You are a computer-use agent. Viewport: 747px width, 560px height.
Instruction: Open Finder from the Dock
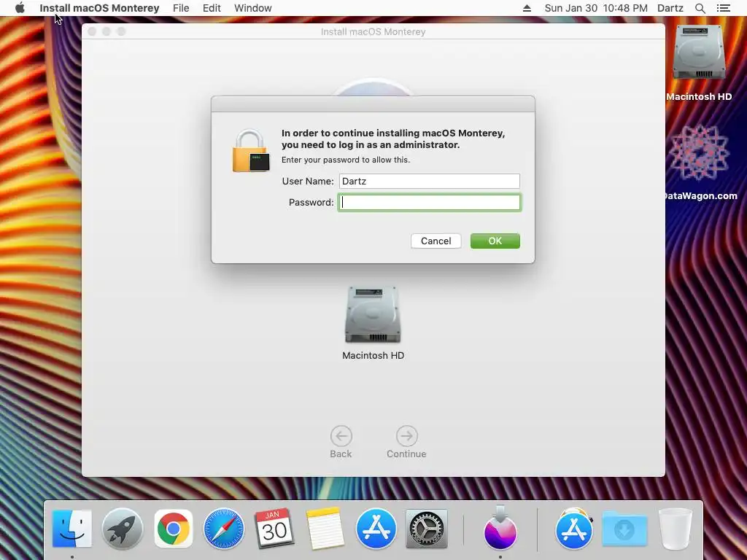click(x=72, y=529)
